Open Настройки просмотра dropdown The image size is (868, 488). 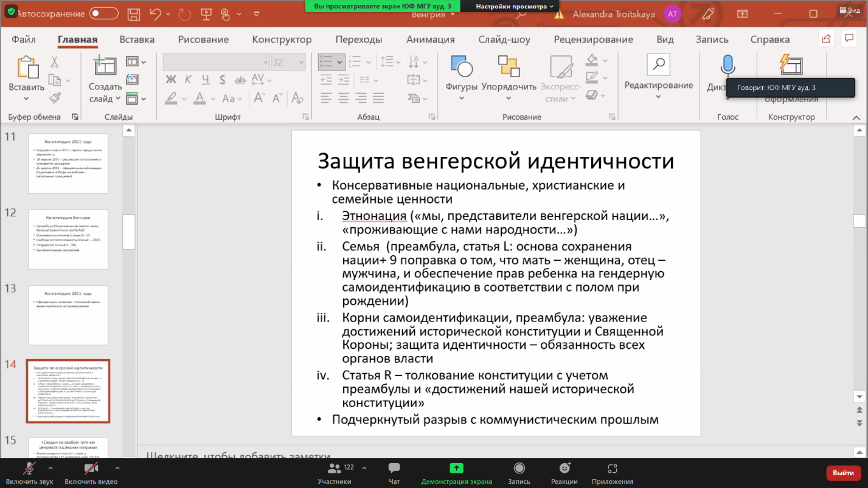515,5
